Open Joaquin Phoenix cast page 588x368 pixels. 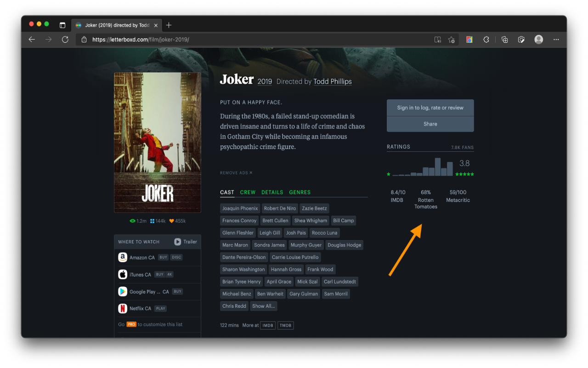point(240,208)
